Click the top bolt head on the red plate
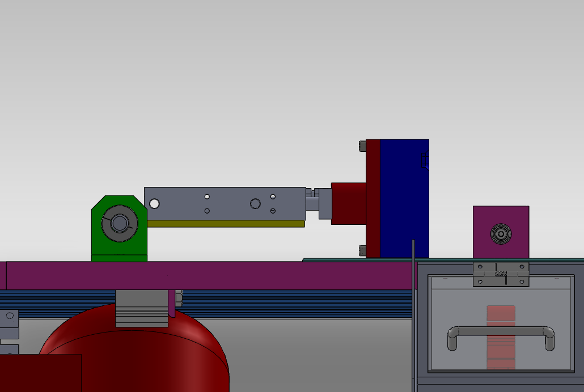This screenshot has height=392, width=584. click(362, 147)
